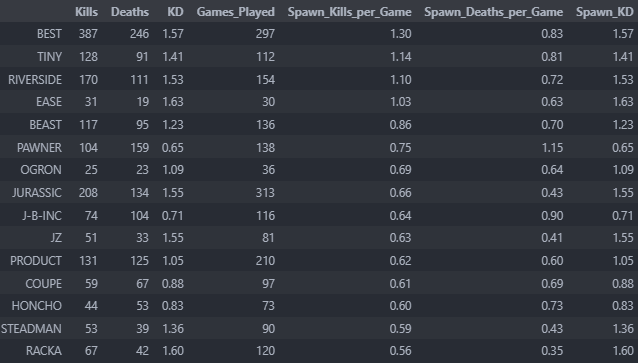This screenshot has height=363, width=638.
Task: Click the TINY row label
Action: click(x=49, y=57)
